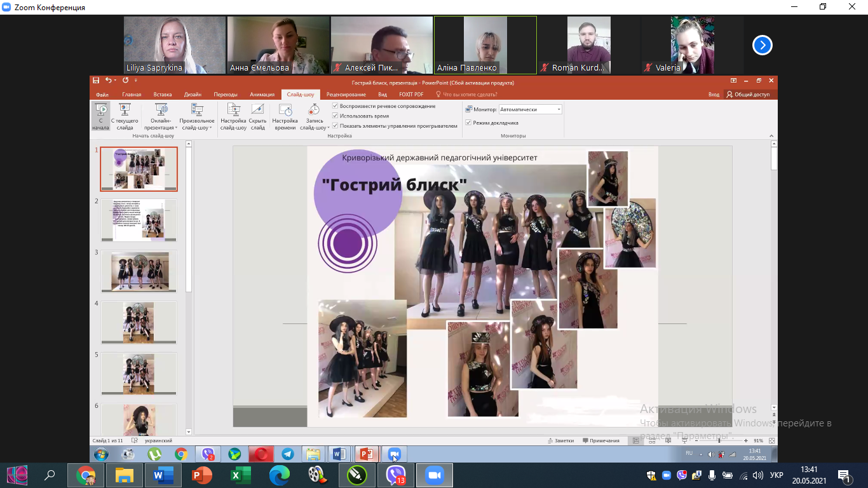The height and width of the screenshot is (488, 868).
Task: Open the Quick Access Toolbar customize arrow
Action: pos(136,81)
